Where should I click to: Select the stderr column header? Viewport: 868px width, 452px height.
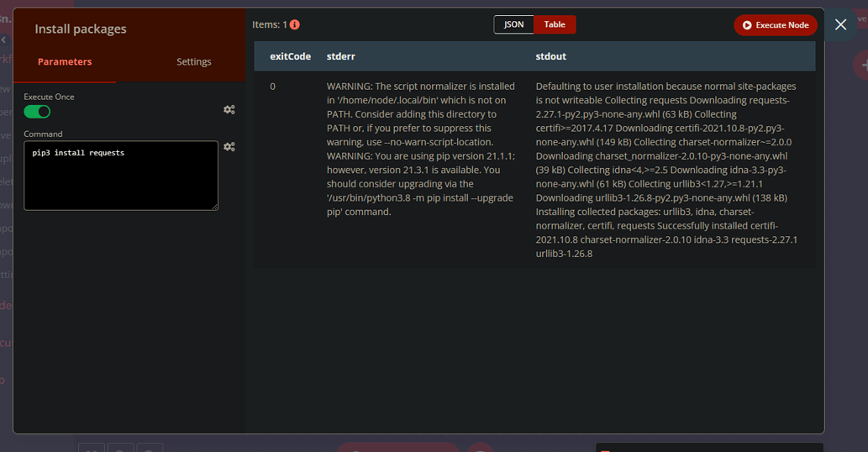point(341,56)
